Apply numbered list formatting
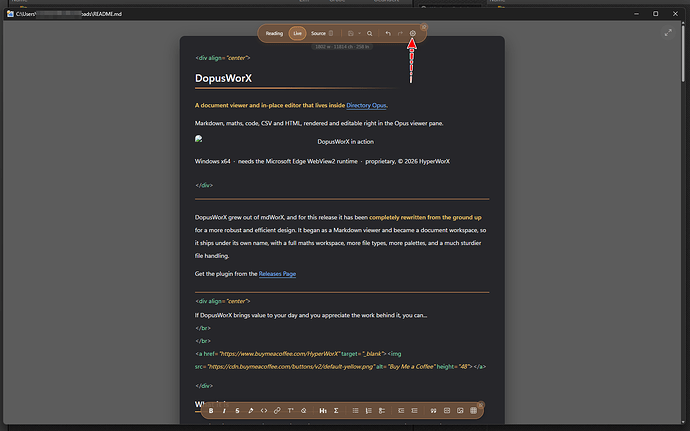 point(368,410)
